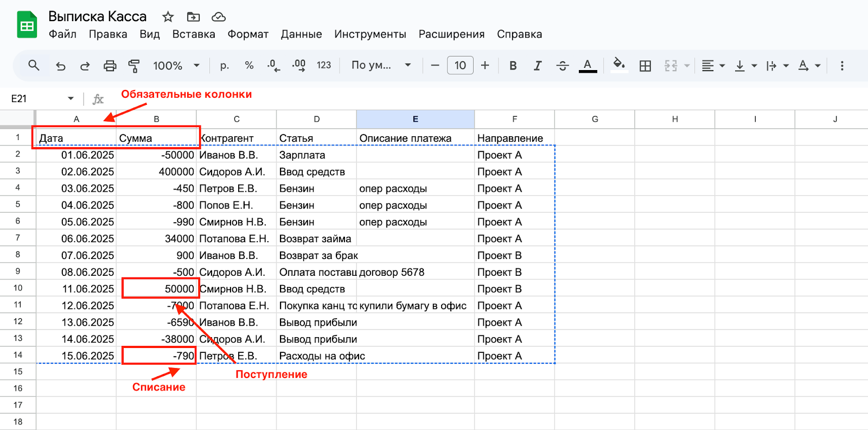Click the print icon
The height and width of the screenshot is (430, 868).
(110, 66)
